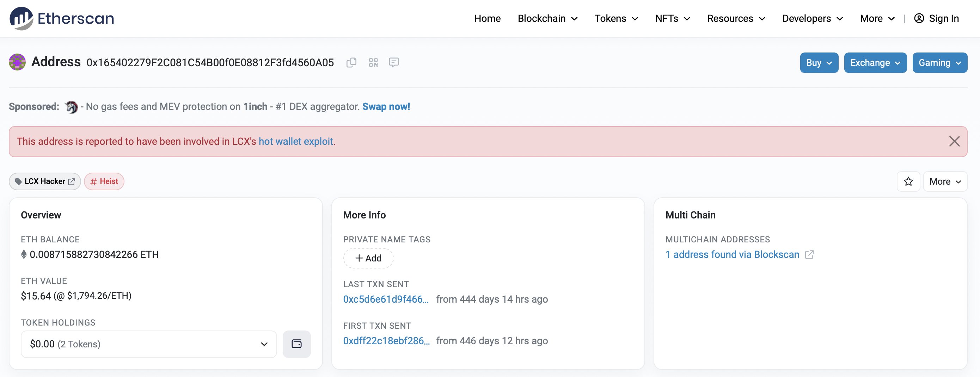This screenshot has width=980, height=377.
Task: Copy the address to clipboard
Action: [x=351, y=62]
